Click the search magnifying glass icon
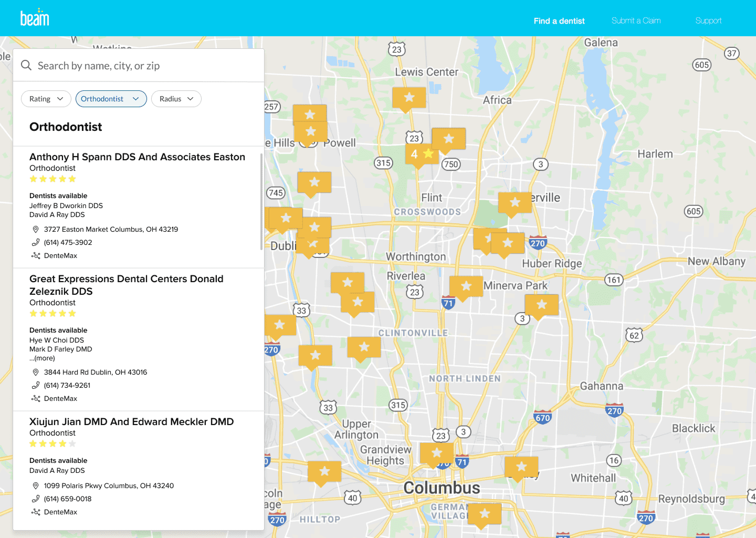This screenshot has height=538, width=756. (26, 65)
